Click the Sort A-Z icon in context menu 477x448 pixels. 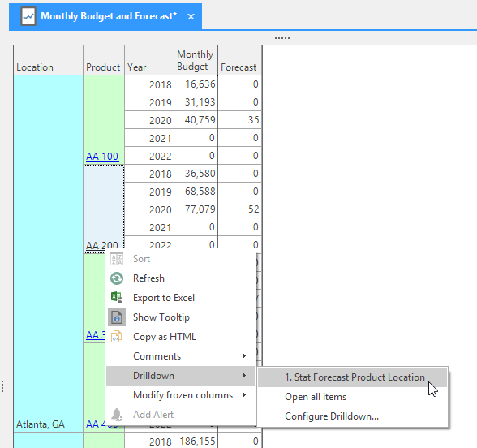coord(117,259)
